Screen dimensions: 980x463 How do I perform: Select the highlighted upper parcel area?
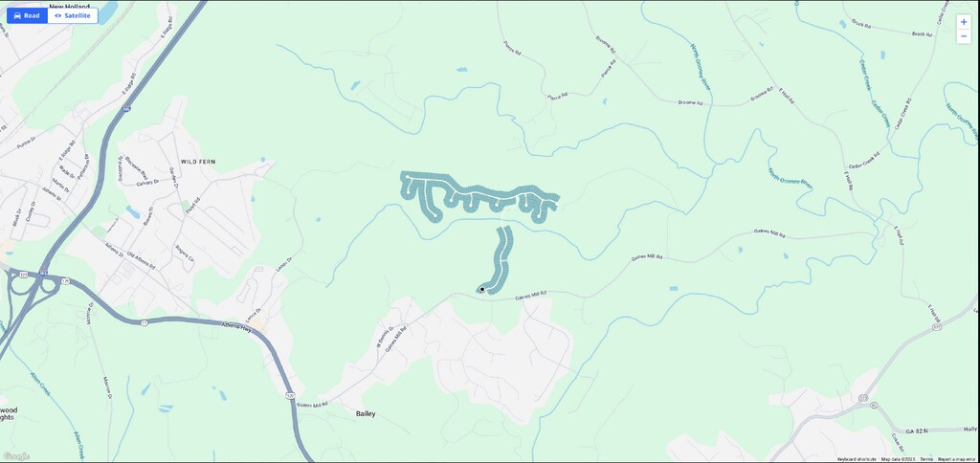click(x=479, y=193)
